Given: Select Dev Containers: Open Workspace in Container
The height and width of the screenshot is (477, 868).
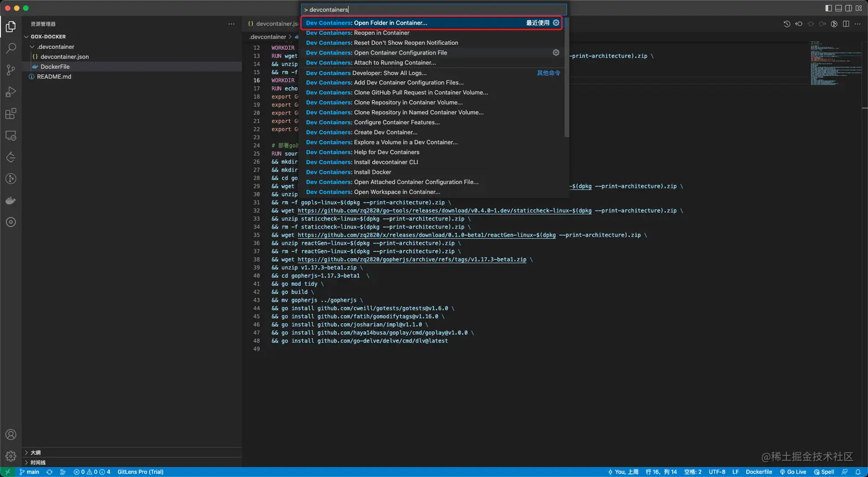Looking at the screenshot, I should pos(433,192).
